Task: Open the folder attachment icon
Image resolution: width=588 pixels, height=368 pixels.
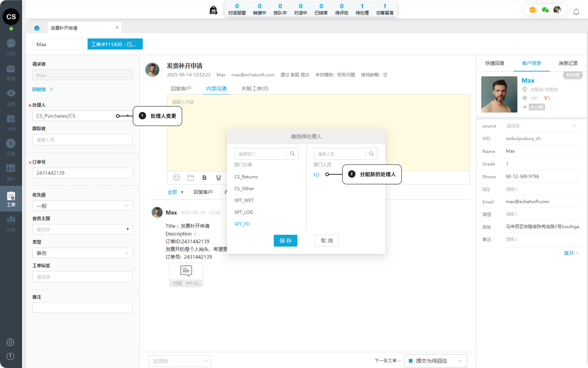Action: (x=191, y=178)
